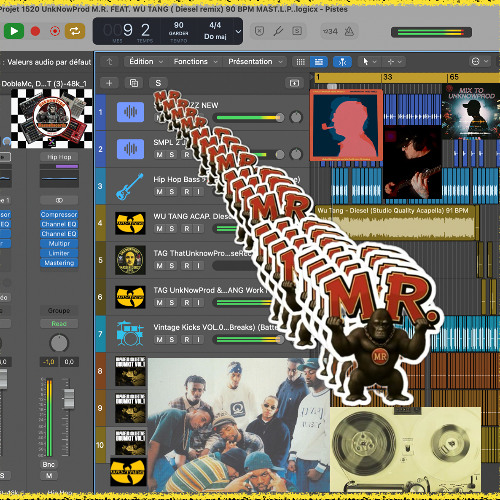Screen dimensions: 500x500
Task: Toggle the 1234 count-in button
Action: click(x=330, y=31)
